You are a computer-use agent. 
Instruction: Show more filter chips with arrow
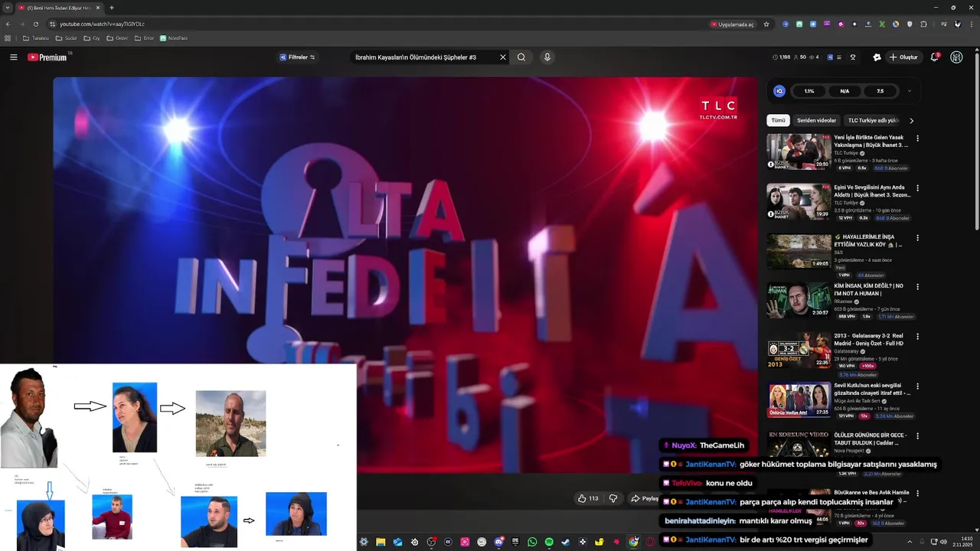point(911,120)
